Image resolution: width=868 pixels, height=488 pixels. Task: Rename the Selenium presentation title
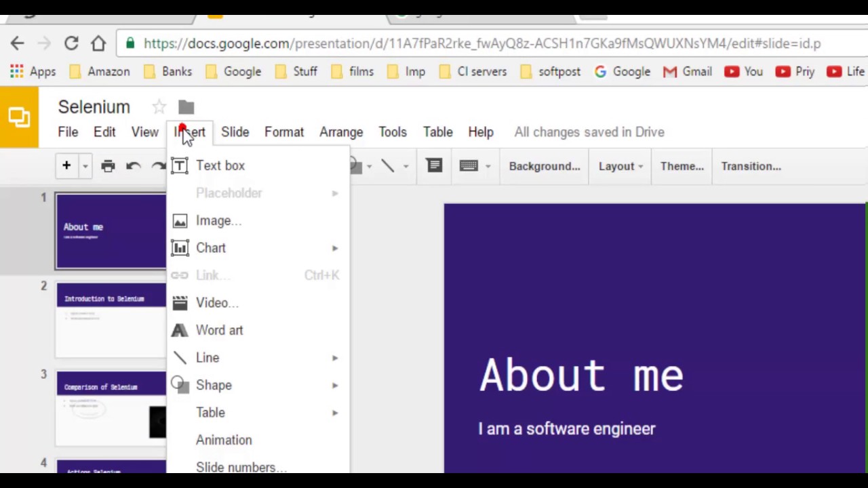tap(94, 107)
